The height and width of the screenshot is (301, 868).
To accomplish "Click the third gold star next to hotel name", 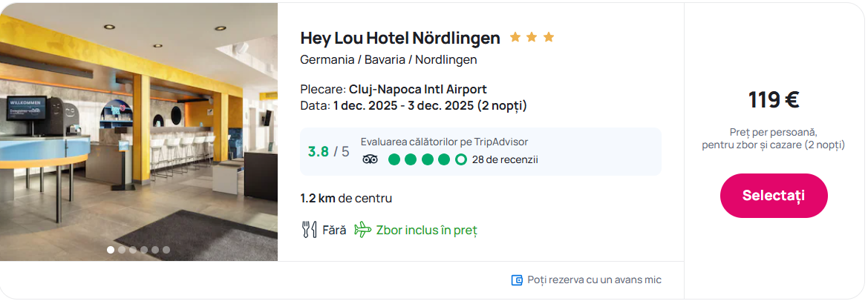I will (549, 37).
